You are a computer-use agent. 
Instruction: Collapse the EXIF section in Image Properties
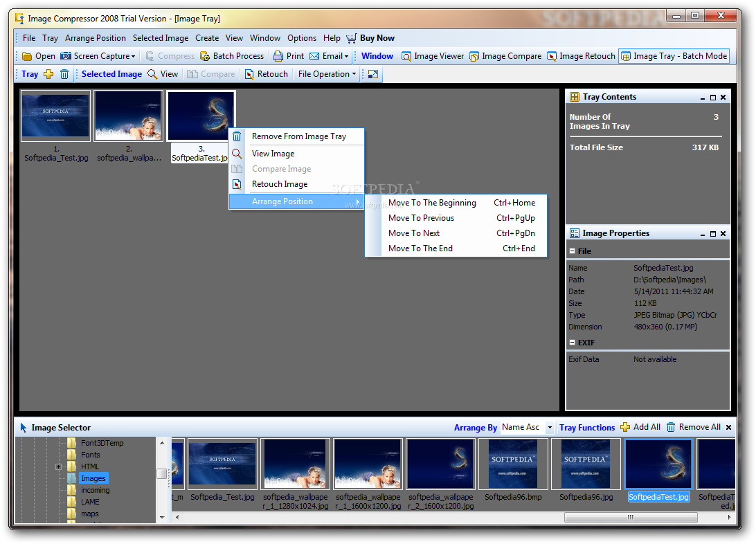point(573,343)
